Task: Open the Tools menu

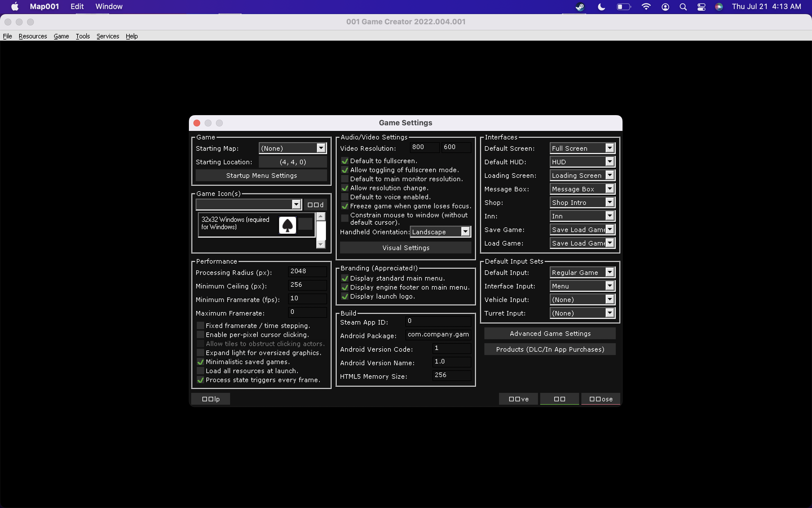Action: click(83, 36)
